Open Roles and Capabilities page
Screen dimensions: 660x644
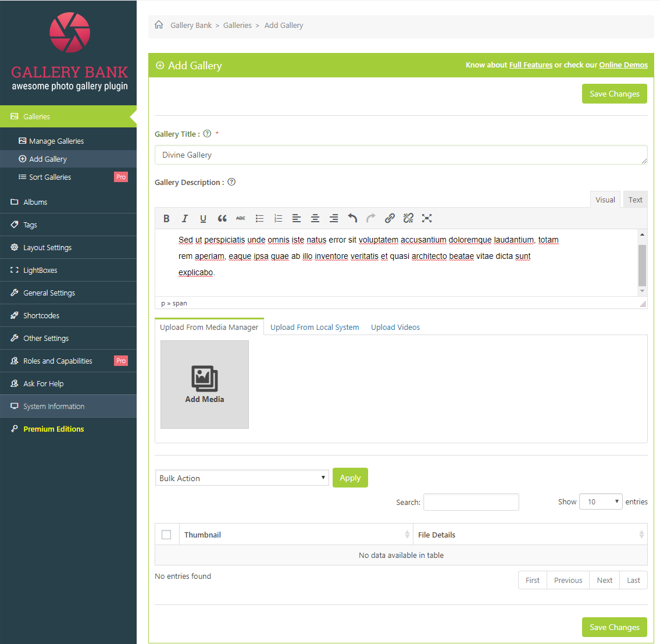[68, 361]
